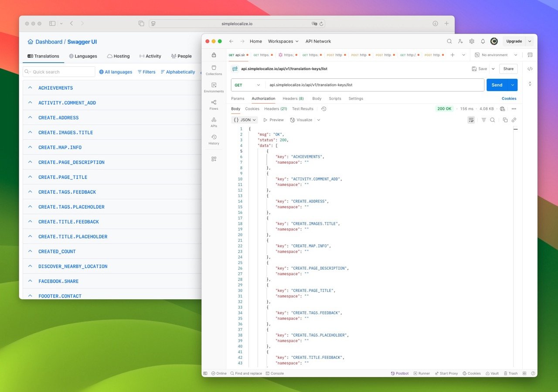Go back with Postman's left arrow
558x392 pixels.
(231, 41)
